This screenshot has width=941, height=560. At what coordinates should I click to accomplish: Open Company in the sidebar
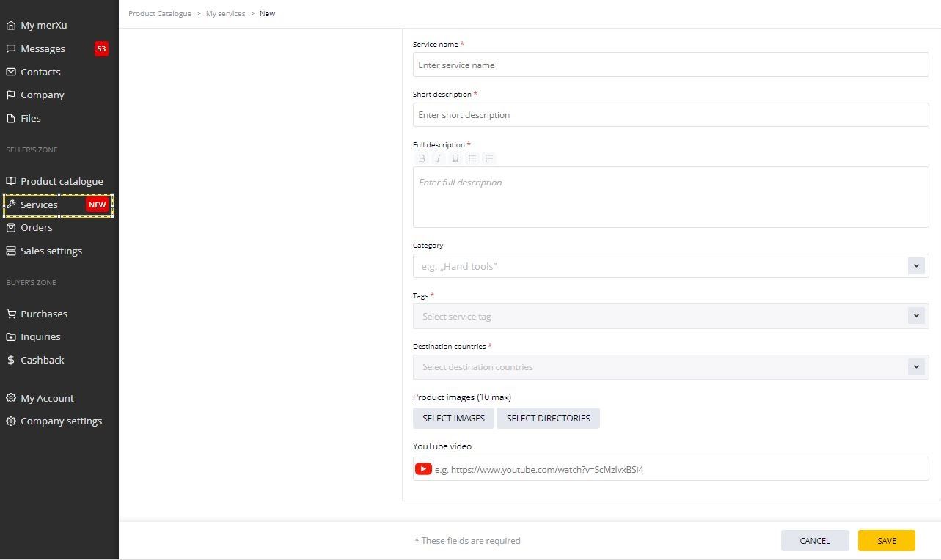click(x=43, y=95)
